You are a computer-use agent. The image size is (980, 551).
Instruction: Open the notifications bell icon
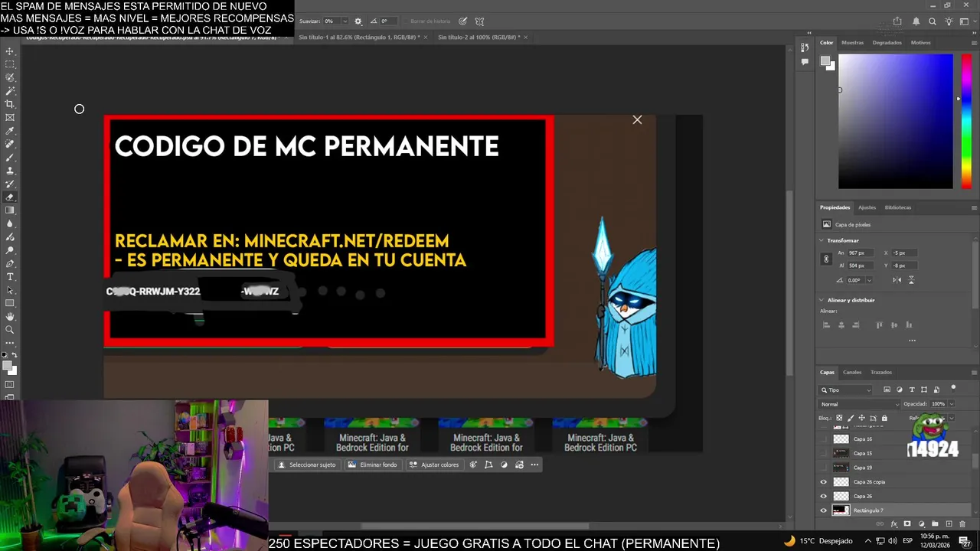[x=916, y=21]
